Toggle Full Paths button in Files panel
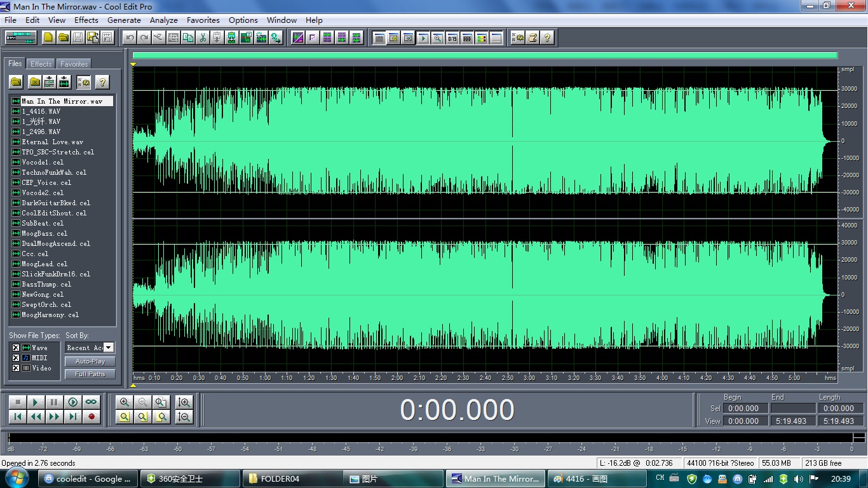Screen dimensions: 868x488 pos(90,374)
